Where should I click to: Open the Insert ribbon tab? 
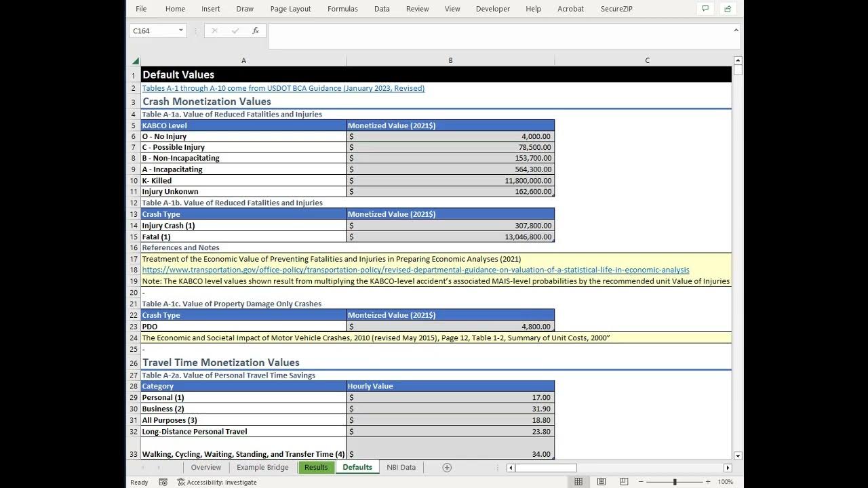click(210, 9)
